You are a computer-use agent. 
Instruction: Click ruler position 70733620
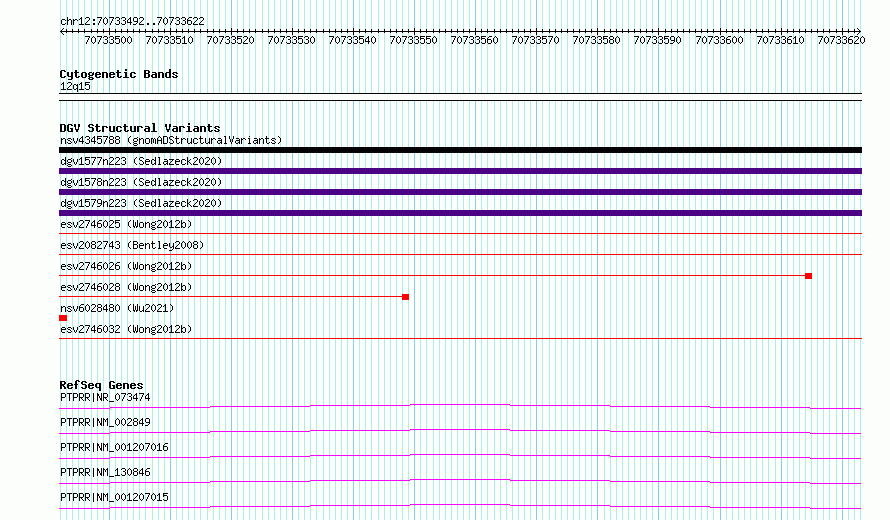pyautogui.click(x=841, y=40)
